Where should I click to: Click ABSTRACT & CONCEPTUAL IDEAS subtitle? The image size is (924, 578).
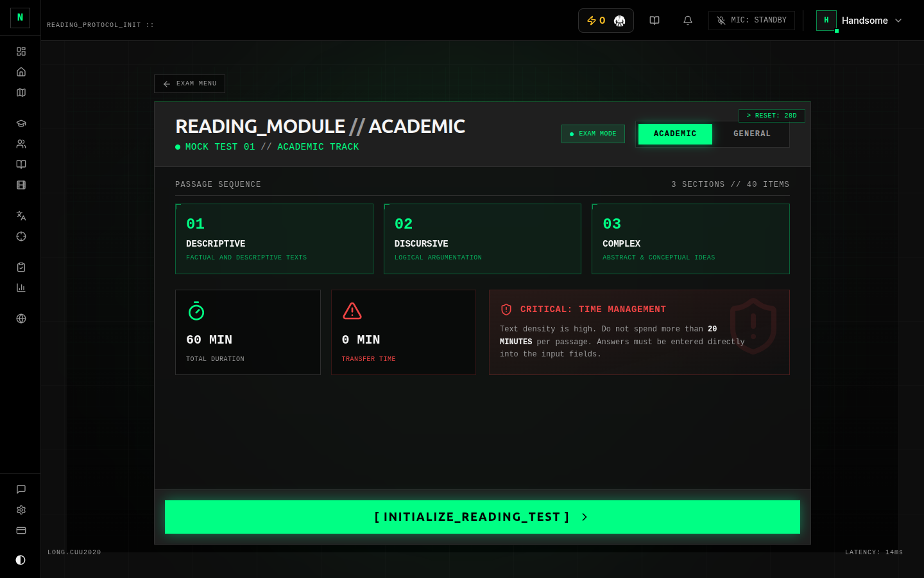659,258
